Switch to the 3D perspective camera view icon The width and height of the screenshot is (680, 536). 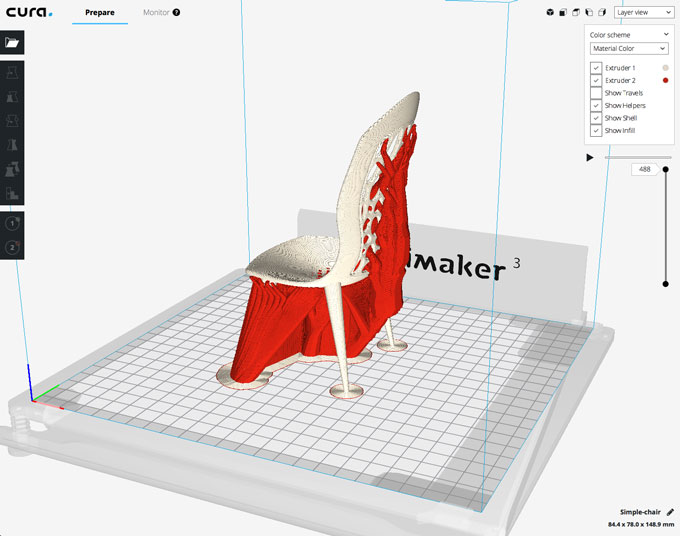pos(550,13)
